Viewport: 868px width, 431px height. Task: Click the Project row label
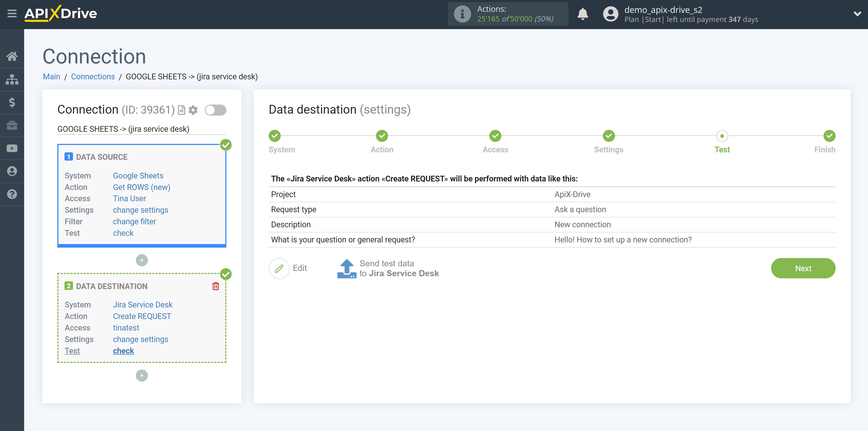(283, 194)
